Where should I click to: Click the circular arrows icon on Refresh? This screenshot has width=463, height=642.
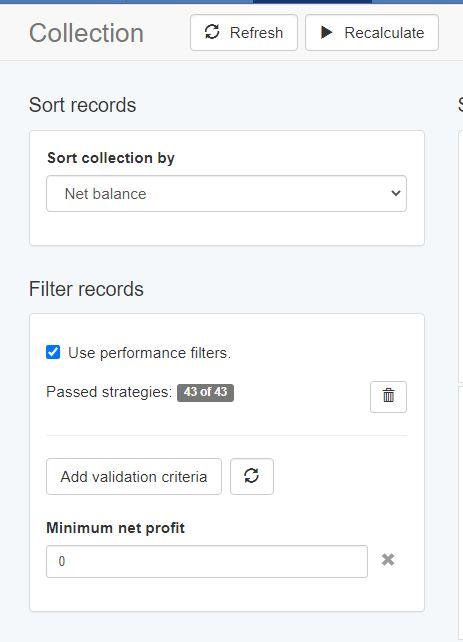coord(212,32)
